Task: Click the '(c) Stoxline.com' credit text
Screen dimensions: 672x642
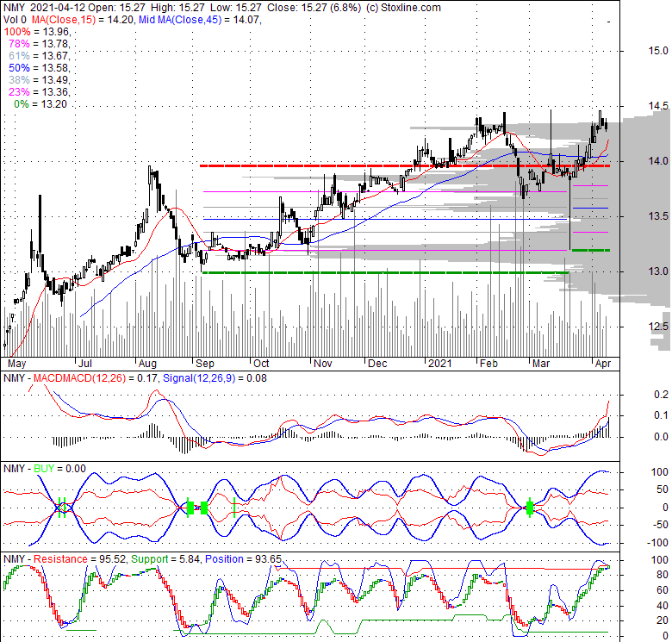Action: click(x=403, y=8)
